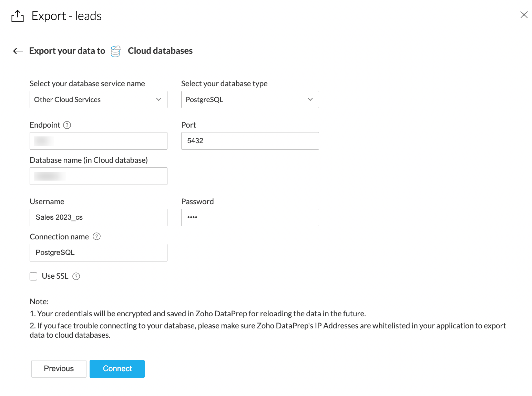This screenshot has width=532, height=396.
Task: Click the Export upload icon in header
Action: tap(18, 16)
